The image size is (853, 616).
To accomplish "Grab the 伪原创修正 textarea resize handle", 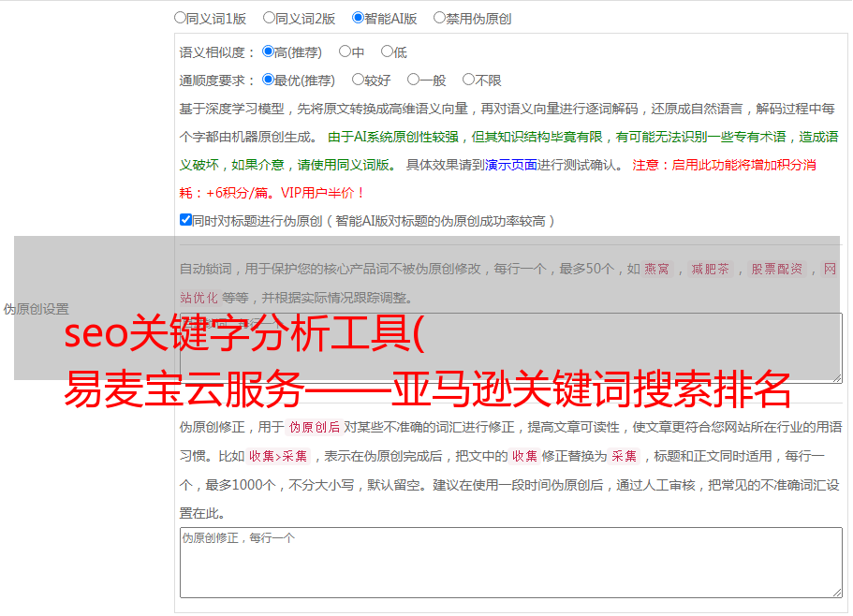I will 837,592.
